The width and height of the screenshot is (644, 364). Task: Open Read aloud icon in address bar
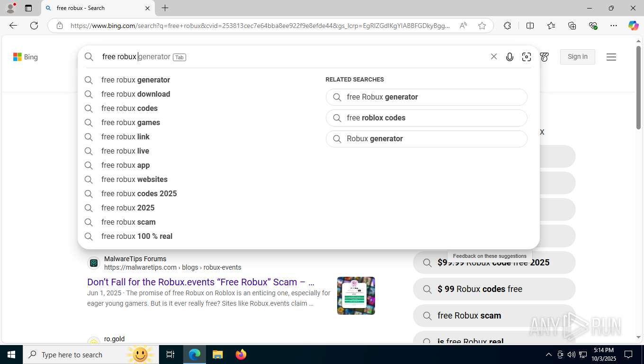(463, 26)
